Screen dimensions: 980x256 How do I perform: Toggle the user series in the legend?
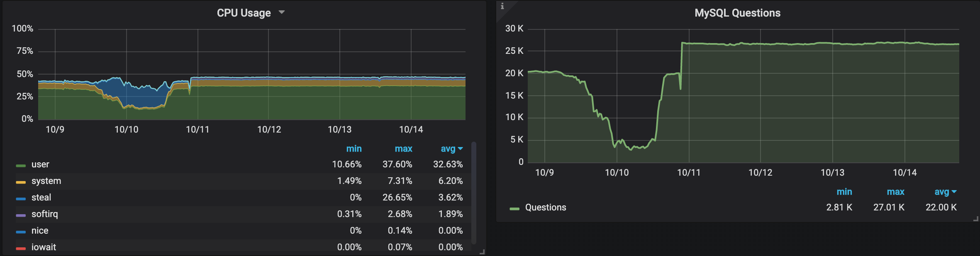pos(40,164)
